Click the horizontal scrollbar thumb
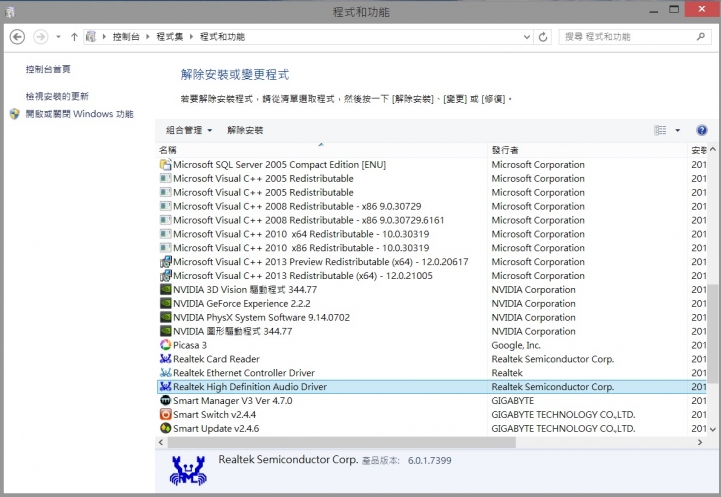The width and height of the screenshot is (721, 497). (x=342, y=442)
